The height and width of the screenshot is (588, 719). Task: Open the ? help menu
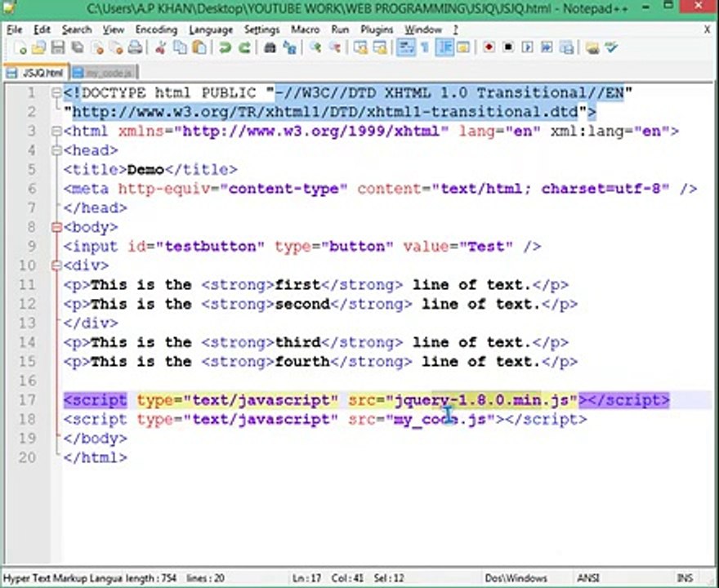click(x=455, y=29)
